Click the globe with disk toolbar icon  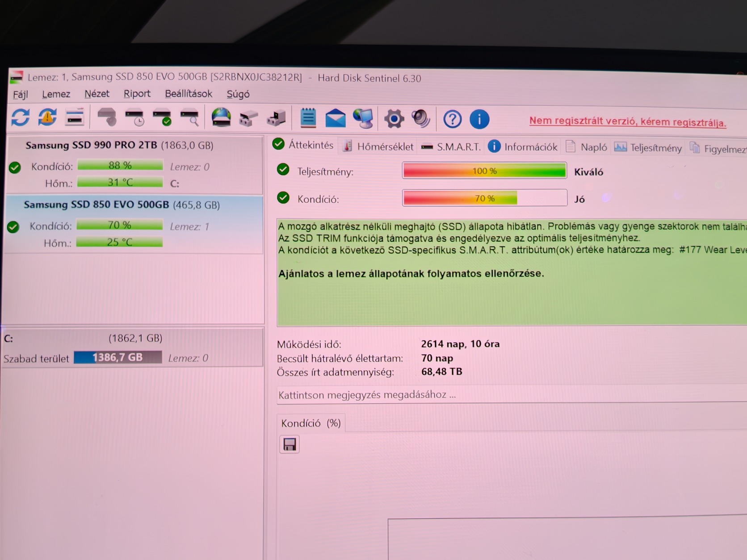point(221,118)
